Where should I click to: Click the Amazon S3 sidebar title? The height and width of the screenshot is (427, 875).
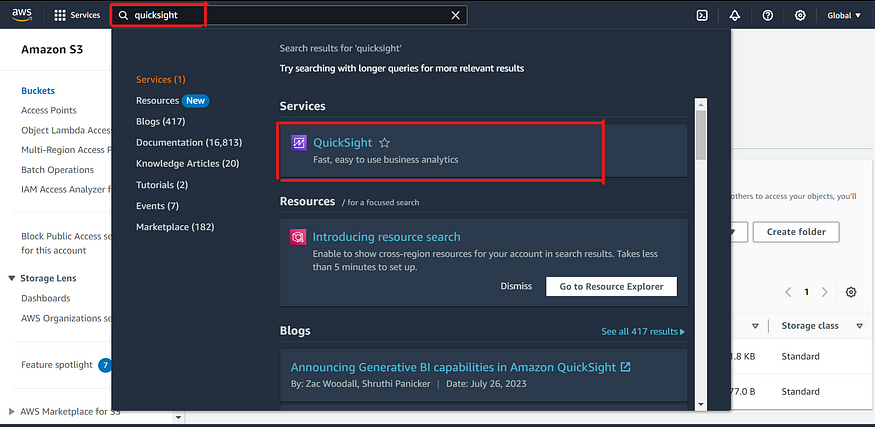52,49
